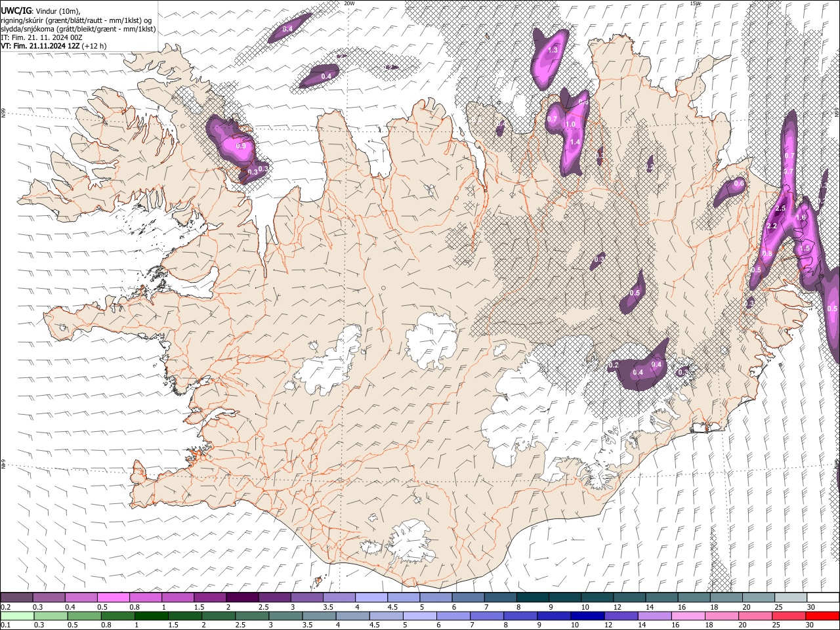Select bottom legend swatch between 0.1 and 0.3
The width and height of the screenshot is (840, 630).
click(17, 616)
